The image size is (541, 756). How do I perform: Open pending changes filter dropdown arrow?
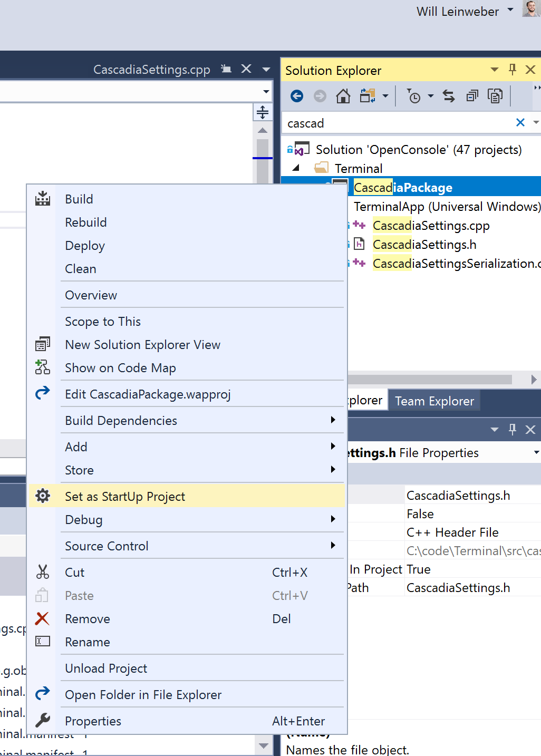tap(431, 96)
